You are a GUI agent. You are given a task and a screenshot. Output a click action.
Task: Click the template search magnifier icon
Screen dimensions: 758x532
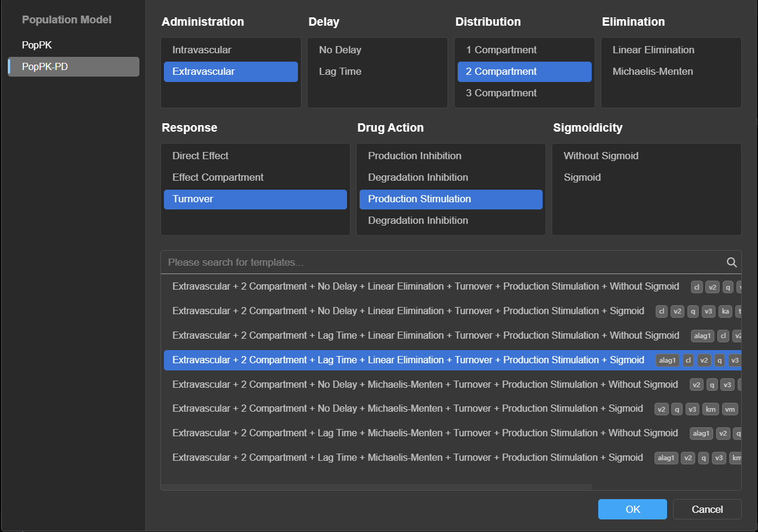732,262
